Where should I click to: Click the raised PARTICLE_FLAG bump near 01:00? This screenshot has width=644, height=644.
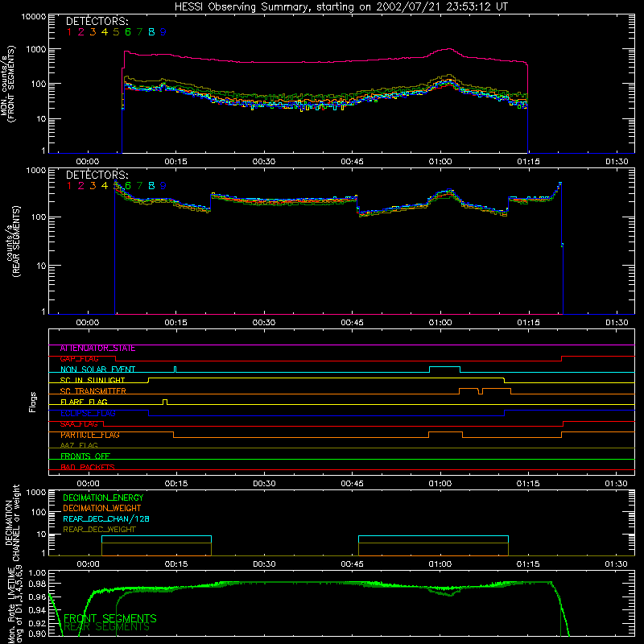tap(446, 435)
